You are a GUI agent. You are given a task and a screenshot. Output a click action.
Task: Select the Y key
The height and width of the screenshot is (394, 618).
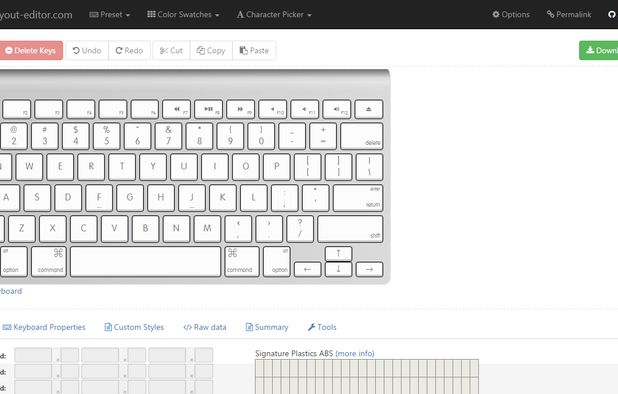click(x=153, y=167)
